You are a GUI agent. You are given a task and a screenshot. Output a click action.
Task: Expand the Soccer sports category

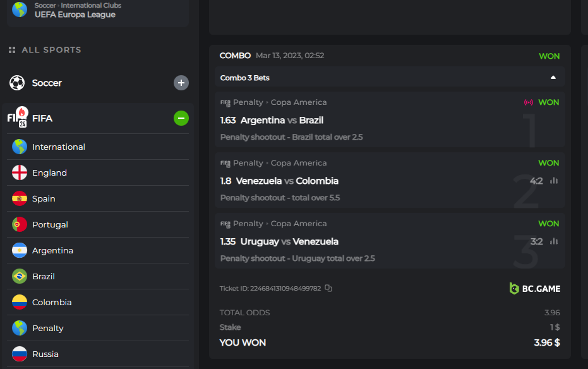click(181, 83)
